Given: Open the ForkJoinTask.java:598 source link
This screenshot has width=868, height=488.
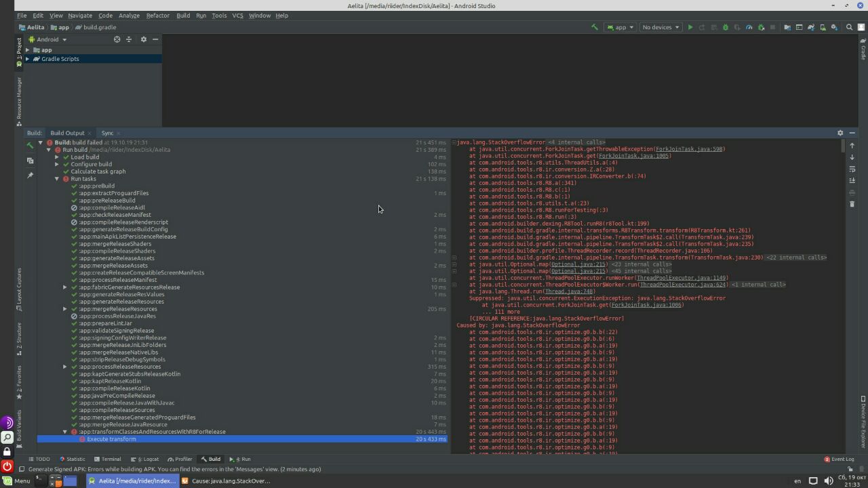Looking at the screenshot, I should [x=690, y=149].
